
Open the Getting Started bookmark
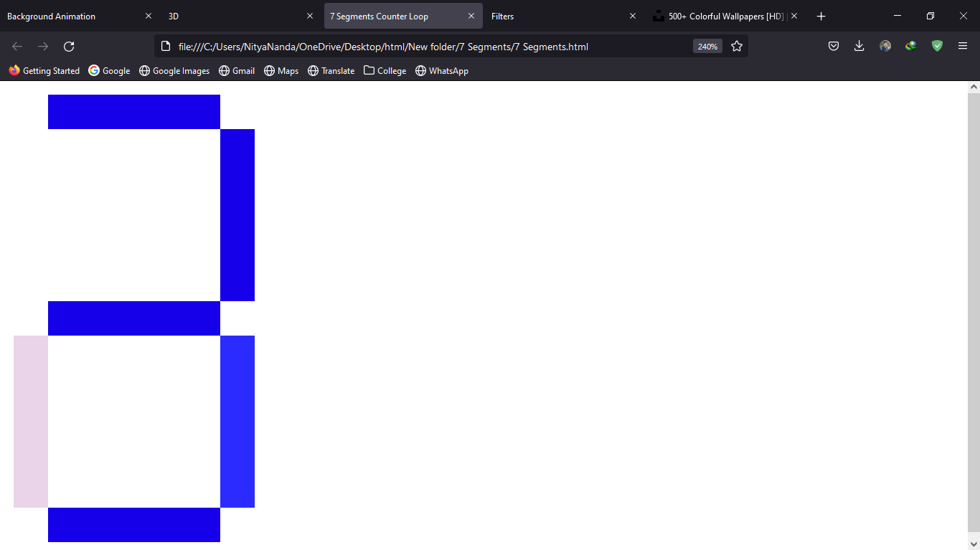point(44,70)
